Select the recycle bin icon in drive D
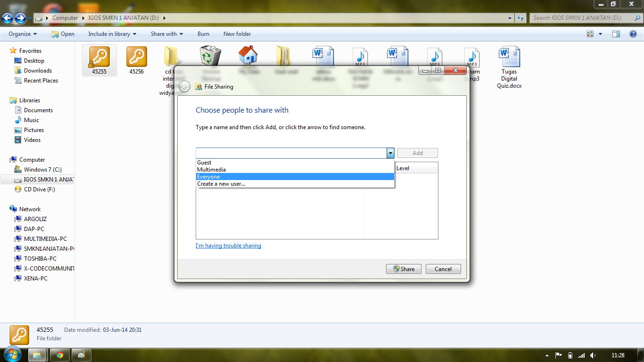644x362 pixels. pyautogui.click(x=210, y=57)
